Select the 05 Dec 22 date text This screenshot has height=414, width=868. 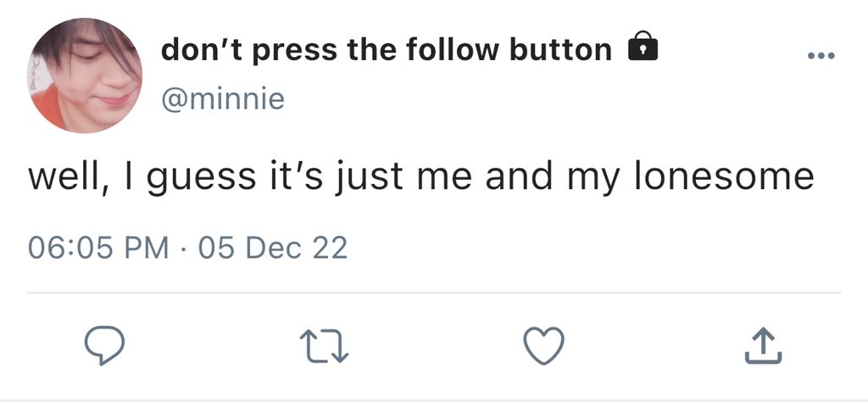click(x=273, y=248)
